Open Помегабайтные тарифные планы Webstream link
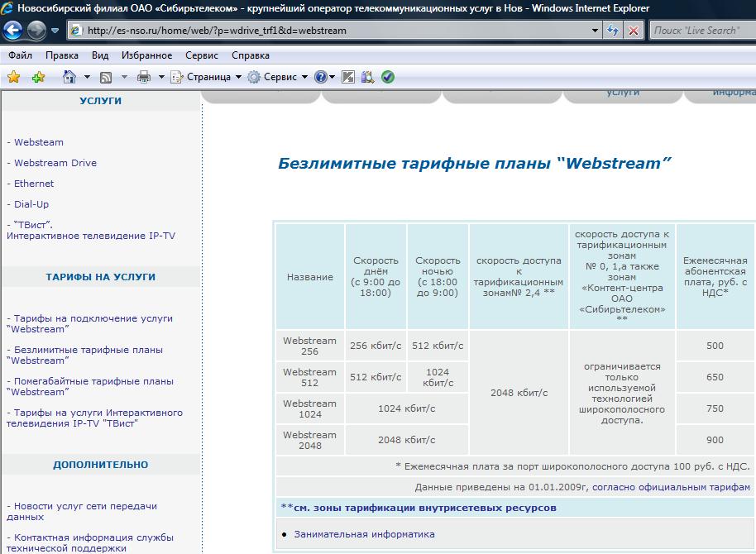Viewport: 756px width, 554px height. point(90,386)
